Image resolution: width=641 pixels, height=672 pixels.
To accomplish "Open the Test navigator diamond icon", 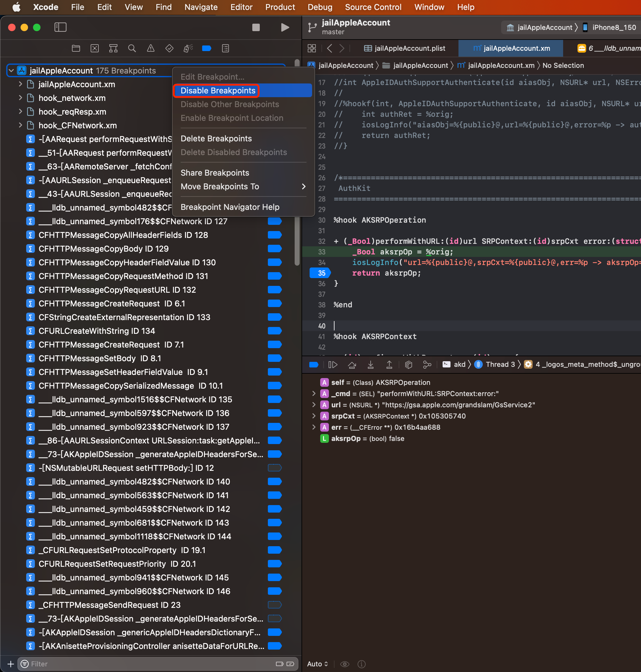I will pyautogui.click(x=169, y=49).
